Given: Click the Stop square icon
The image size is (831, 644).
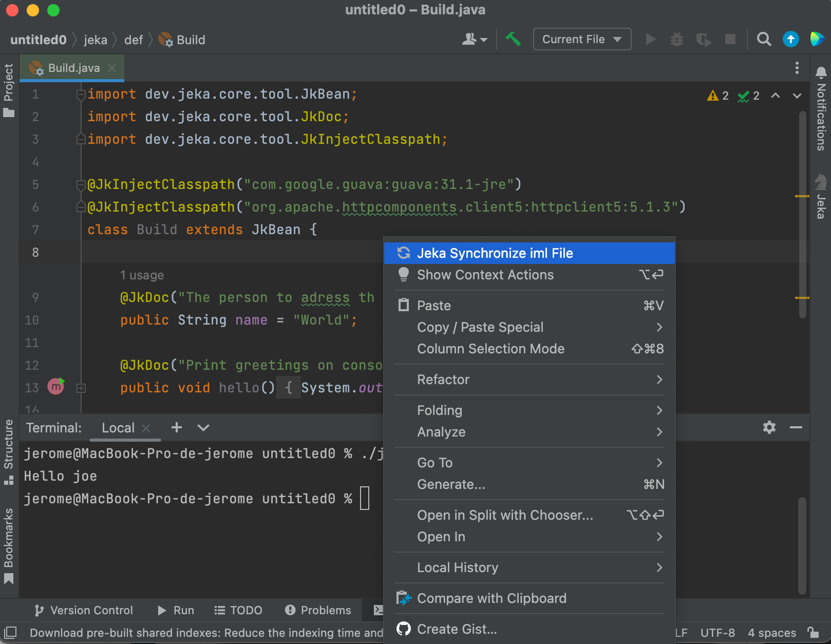Looking at the screenshot, I should (x=730, y=39).
